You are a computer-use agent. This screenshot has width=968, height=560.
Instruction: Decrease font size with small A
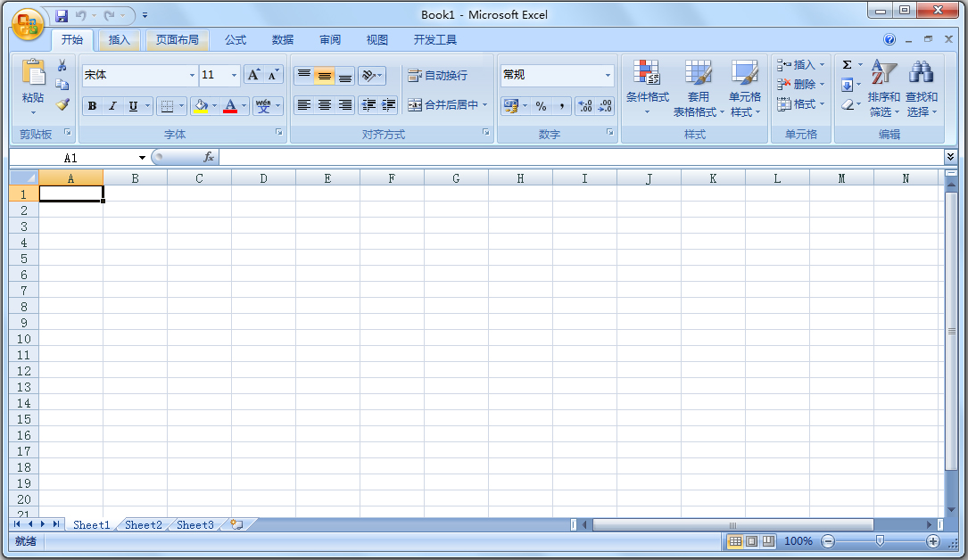(272, 75)
